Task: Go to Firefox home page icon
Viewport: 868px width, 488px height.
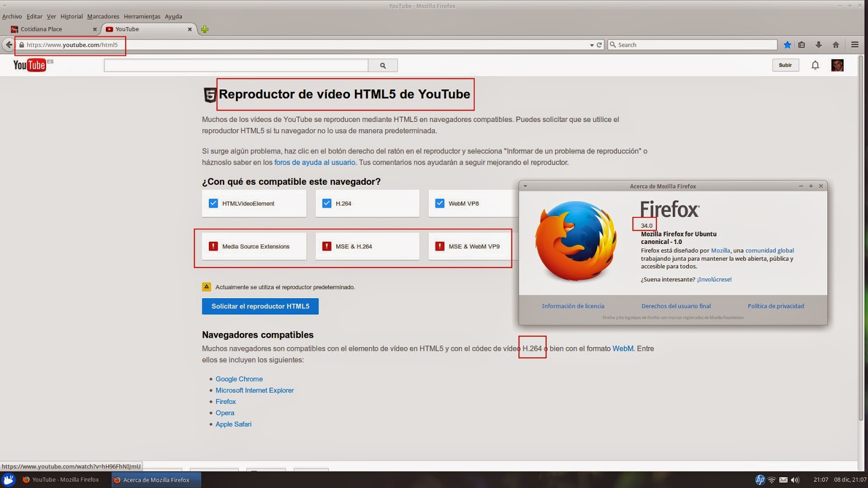Action: click(x=836, y=44)
